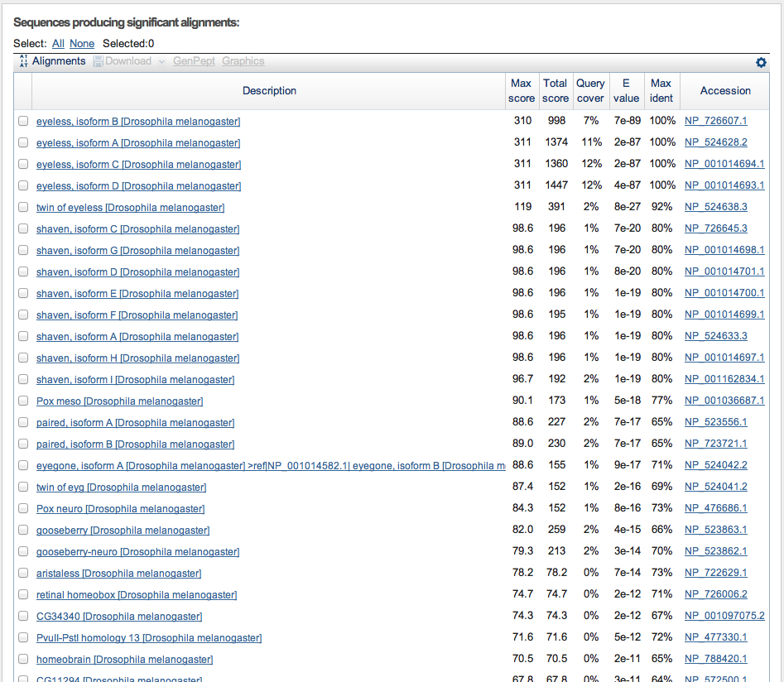The width and height of the screenshot is (784, 682).
Task: Open the Graphics link
Action: 243,61
